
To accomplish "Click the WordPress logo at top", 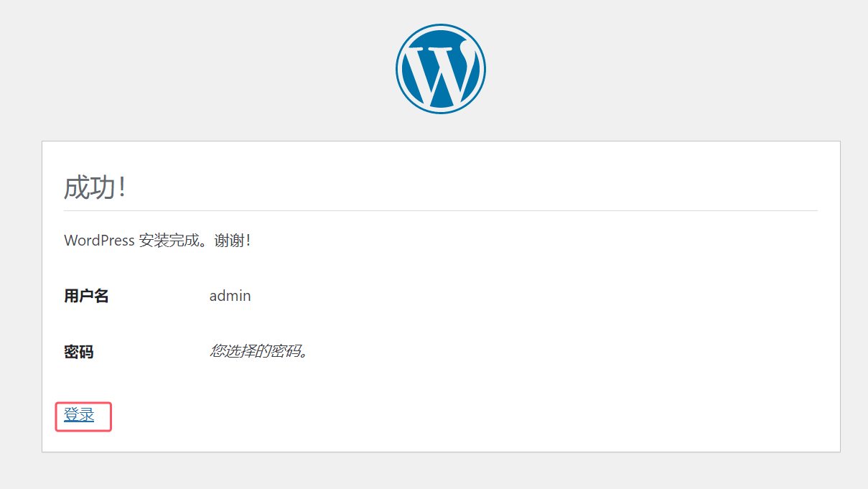I will [x=441, y=69].
